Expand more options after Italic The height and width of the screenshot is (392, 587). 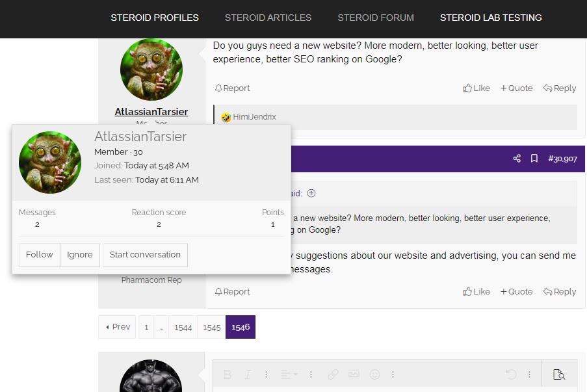click(266, 374)
